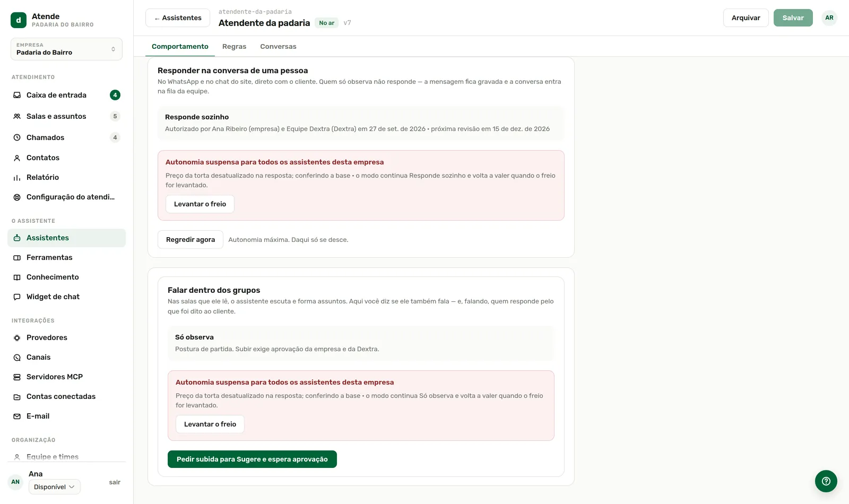This screenshot has height=504, width=849.
Task: Click the Arquivar button
Action: [x=746, y=18]
